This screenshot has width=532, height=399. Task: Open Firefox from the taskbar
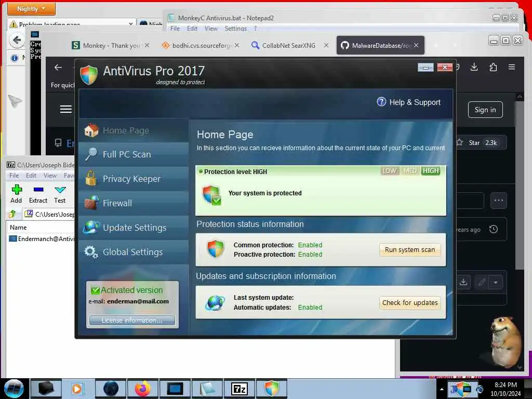tap(142, 389)
